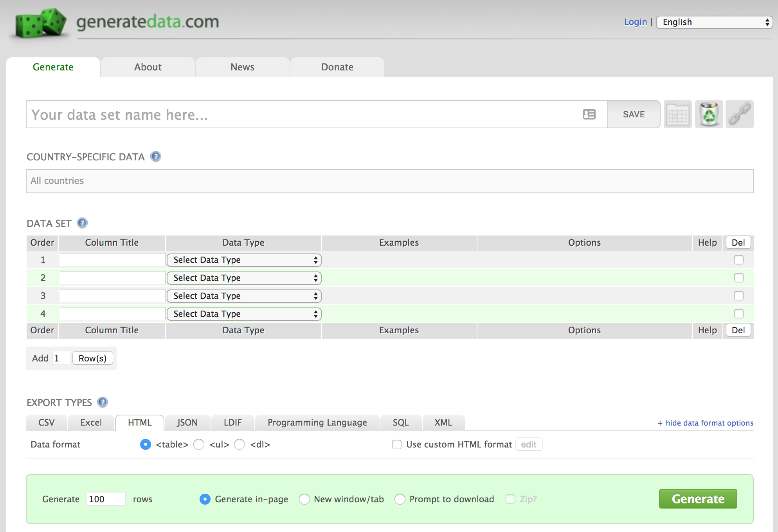Image resolution: width=778 pixels, height=532 pixels.
Task: Select the JSON export type tab
Action: pos(187,422)
